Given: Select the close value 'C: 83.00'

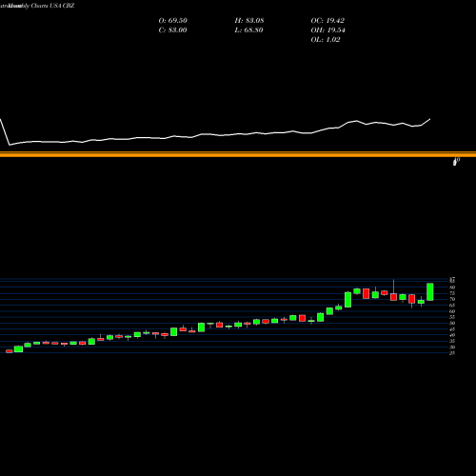Looking at the screenshot, I should click(x=172, y=30).
